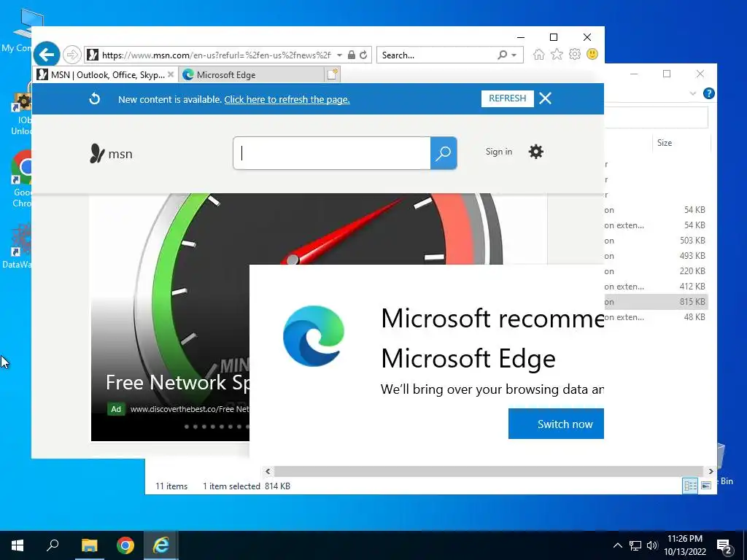Click the IE Search... input box
Image resolution: width=747 pixels, height=560 pixels.
(438, 55)
